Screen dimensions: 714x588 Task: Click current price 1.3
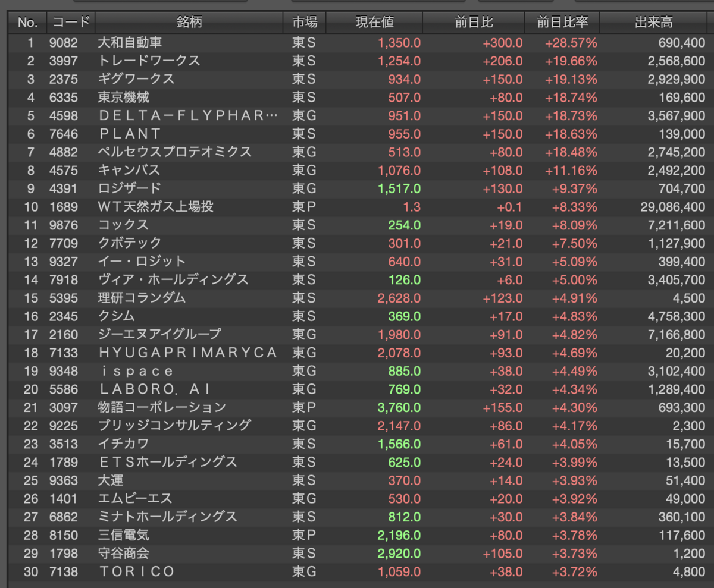[412, 207]
